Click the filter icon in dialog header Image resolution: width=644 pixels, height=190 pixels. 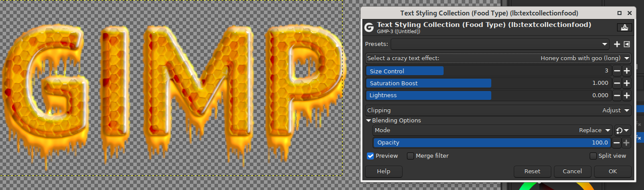coord(624,27)
